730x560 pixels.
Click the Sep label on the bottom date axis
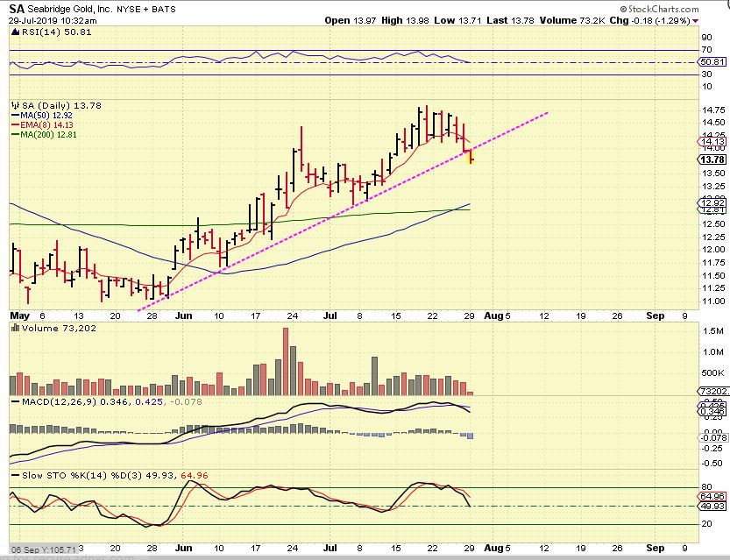click(655, 548)
